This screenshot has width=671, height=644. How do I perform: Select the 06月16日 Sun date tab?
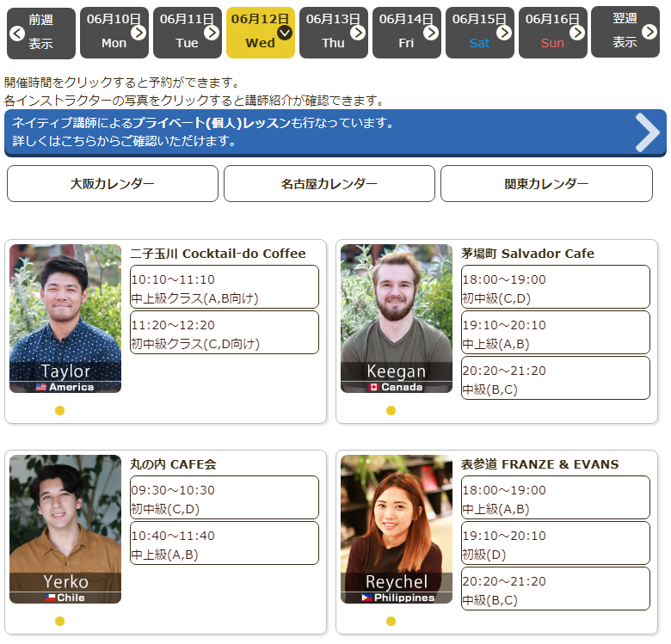coord(552,32)
